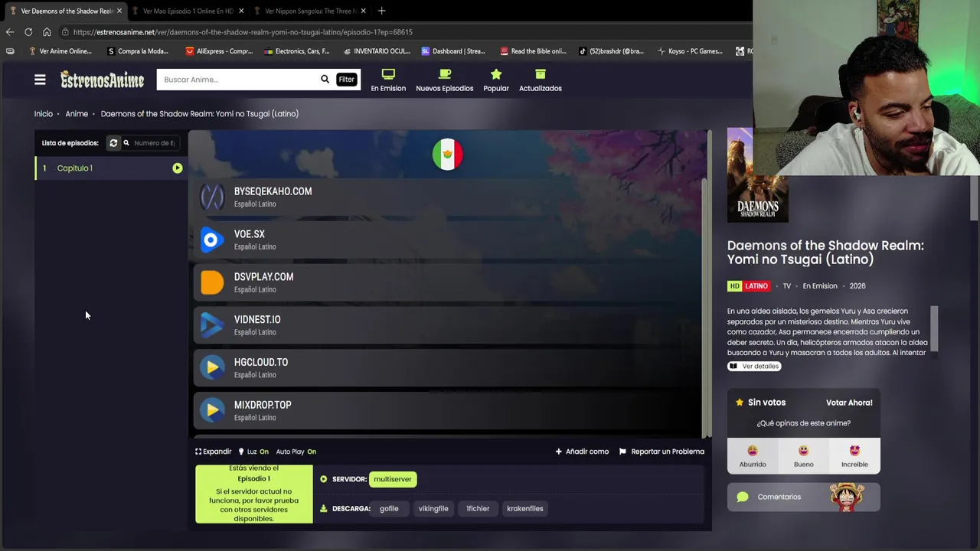This screenshot has width=980, height=551.
Task: Open the Popular page
Action: point(496,80)
